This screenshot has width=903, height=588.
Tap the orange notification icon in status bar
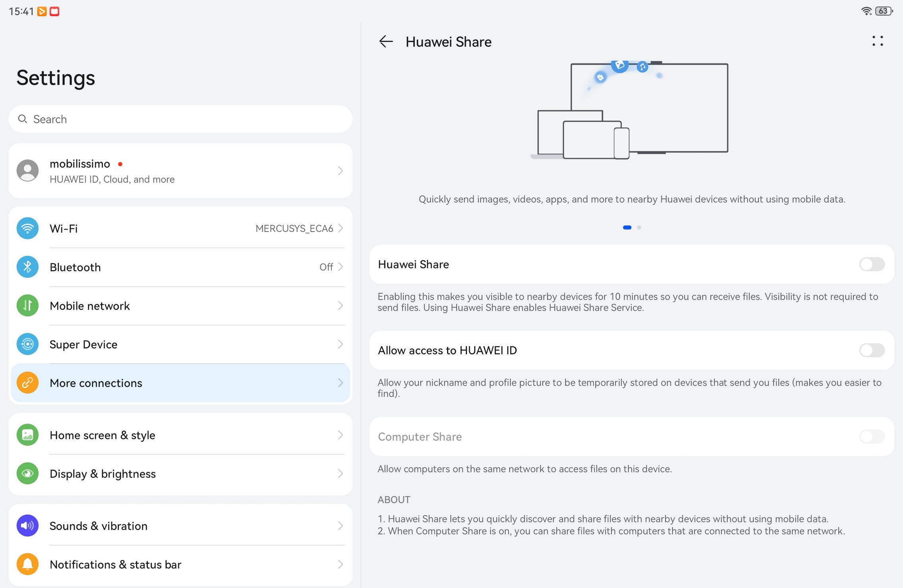click(x=42, y=11)
